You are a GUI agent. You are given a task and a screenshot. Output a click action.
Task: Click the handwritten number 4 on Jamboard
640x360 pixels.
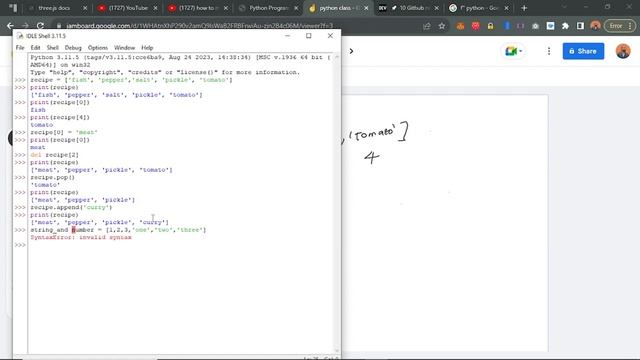(x=371, y=157)
